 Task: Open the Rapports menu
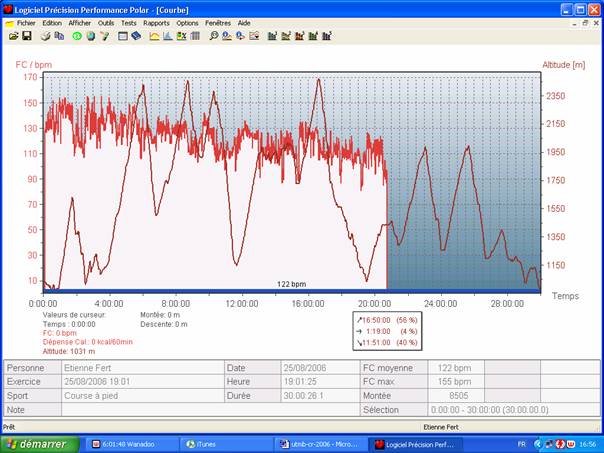tap(156, 22)
